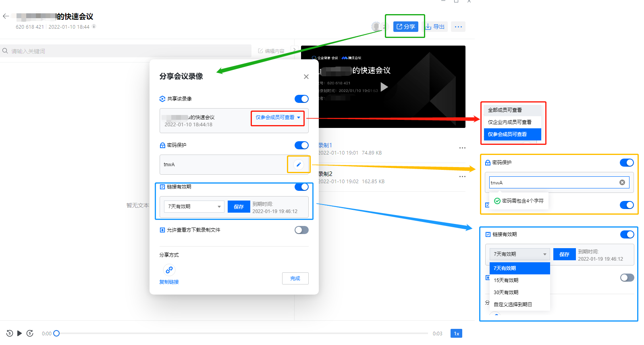This screenshot has height=345, width=644.
Task: Select the 录制2 recording
Action: [x=325, y=174]
